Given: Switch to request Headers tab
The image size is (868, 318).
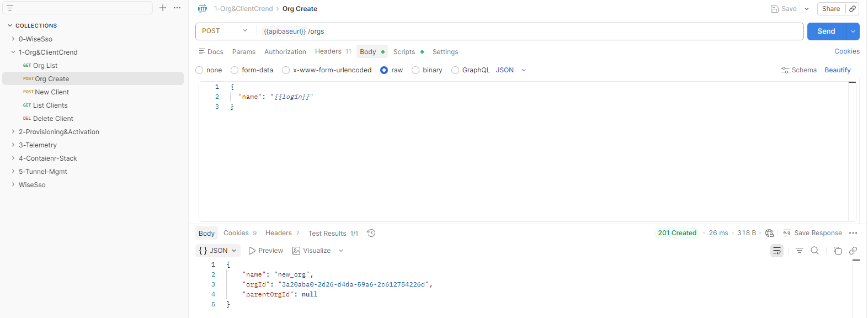Looking at the screenshot, I should click(333, 51).
